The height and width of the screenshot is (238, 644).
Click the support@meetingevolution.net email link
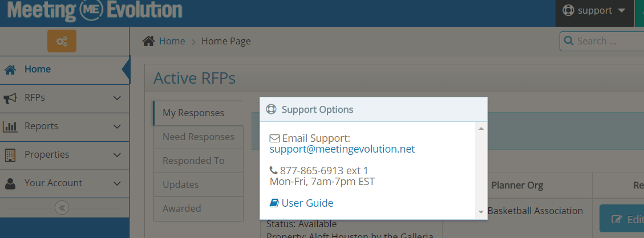[x=342, y=149]
